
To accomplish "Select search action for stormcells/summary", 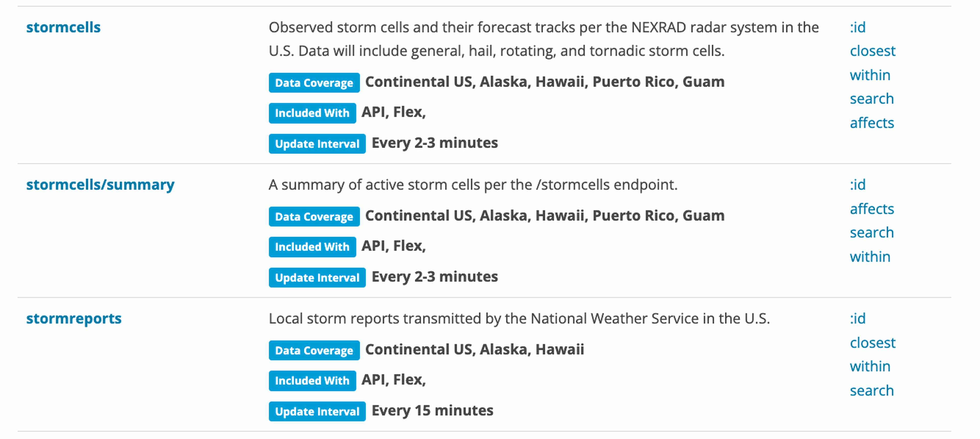I will pos(872,233).
